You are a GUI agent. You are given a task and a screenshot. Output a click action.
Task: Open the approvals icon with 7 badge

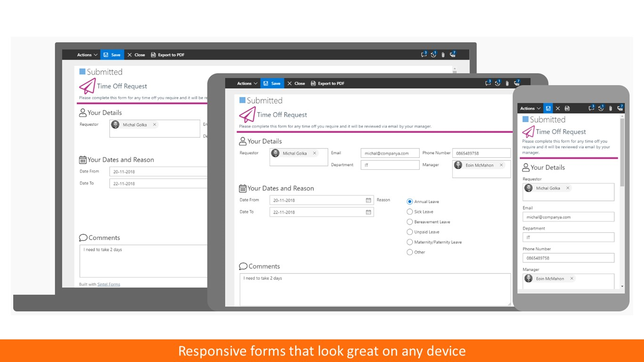517,83
